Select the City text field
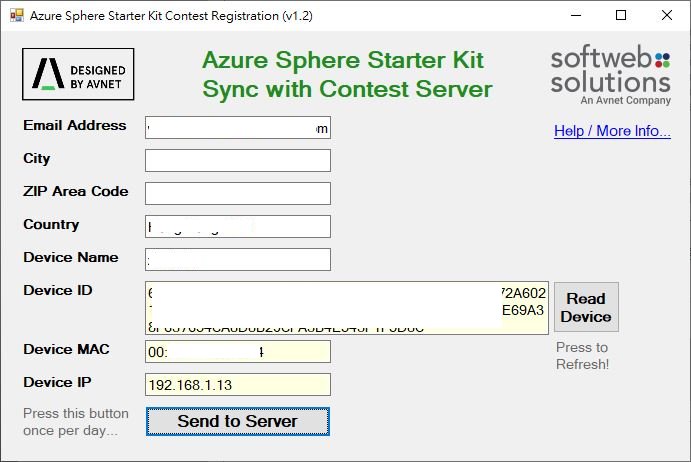Image resolution: width=691 pixels, height=462 pixels. pyautogui.click(x=238, y=160)
